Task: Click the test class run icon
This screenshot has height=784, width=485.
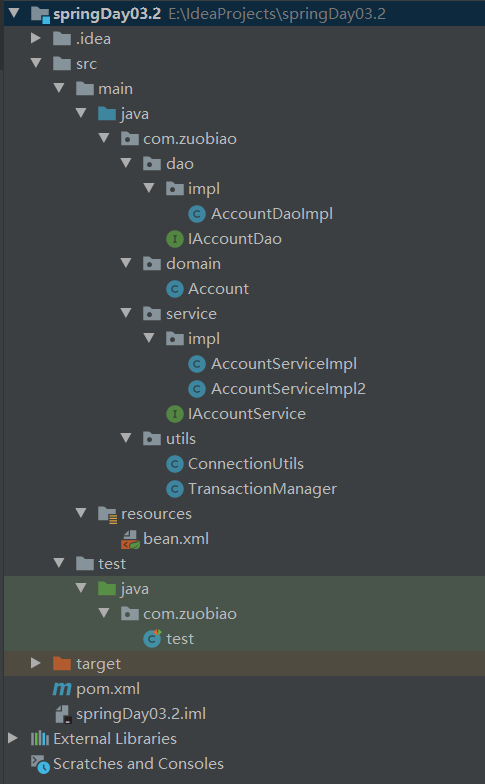Action: pyautogui.click(x=152, y=638)
